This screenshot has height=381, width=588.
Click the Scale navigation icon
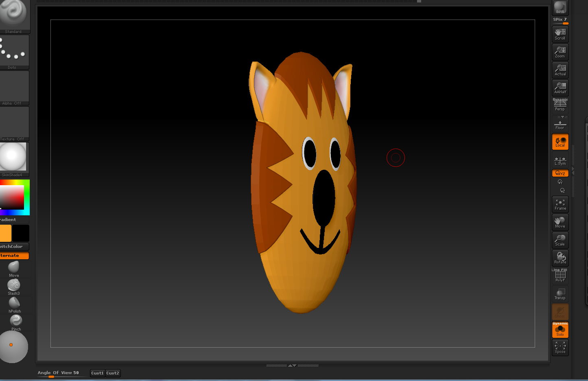[x=560, y=240]
